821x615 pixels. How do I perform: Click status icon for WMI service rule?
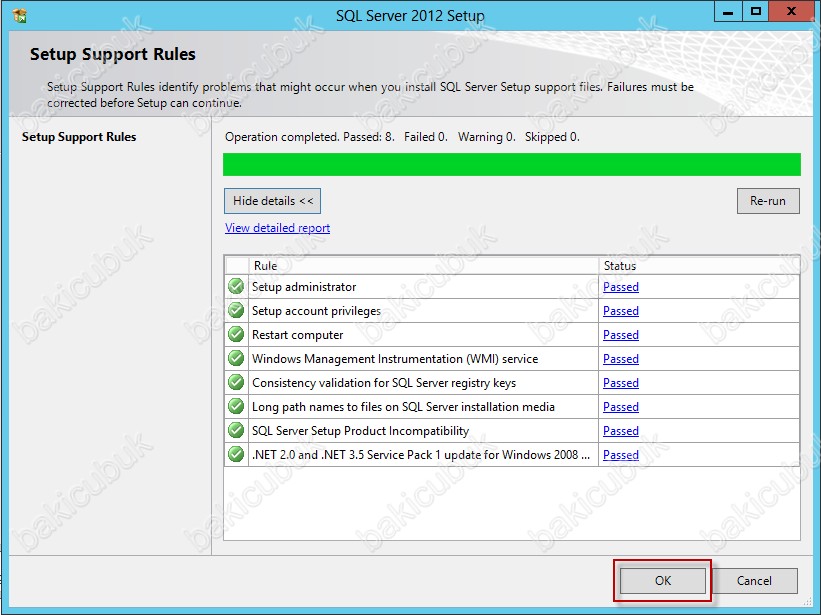pyautogui.click(x=236, y=359)
